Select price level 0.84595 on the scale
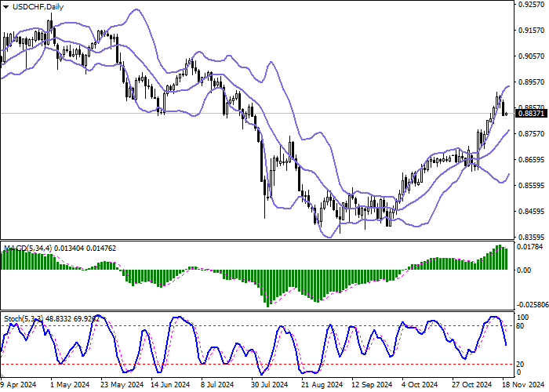This screenshot has width=549, height=392. [531, 211]
